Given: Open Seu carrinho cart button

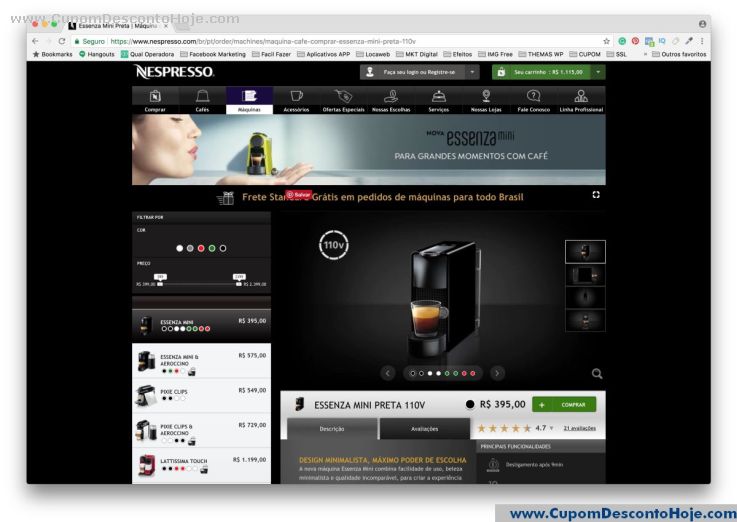Looking at the screenshot, I should tap(541, 72).
